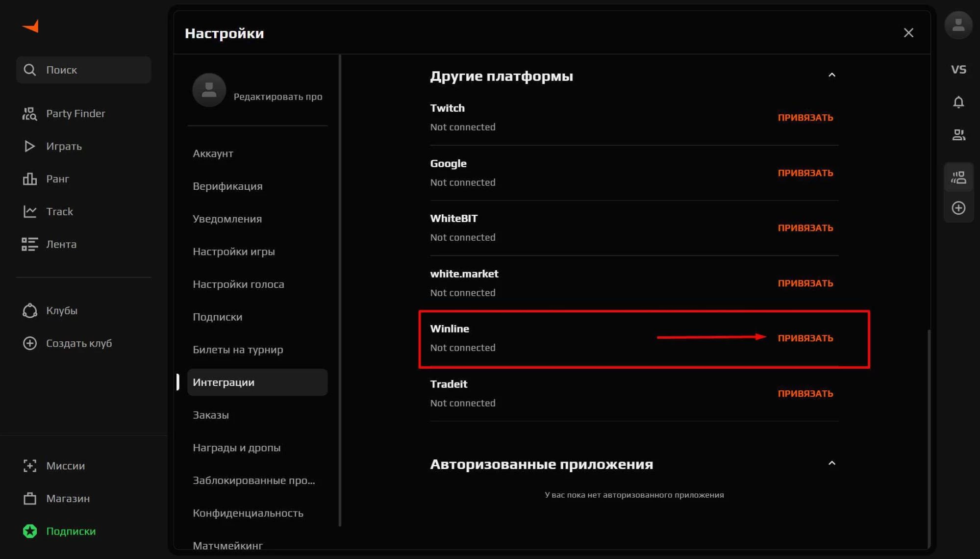Viewport: 980px width, 559px height.
Task: Click the WhiteBIT platform name
Action: coord(453,219)
